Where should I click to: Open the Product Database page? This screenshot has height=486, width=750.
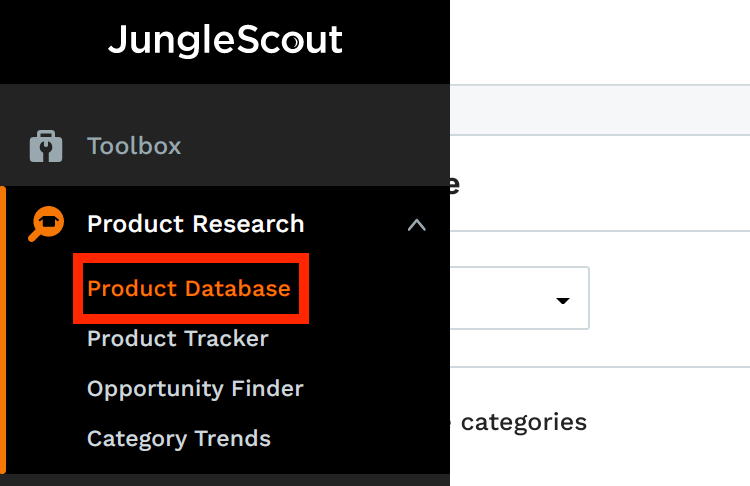point(188,289)
